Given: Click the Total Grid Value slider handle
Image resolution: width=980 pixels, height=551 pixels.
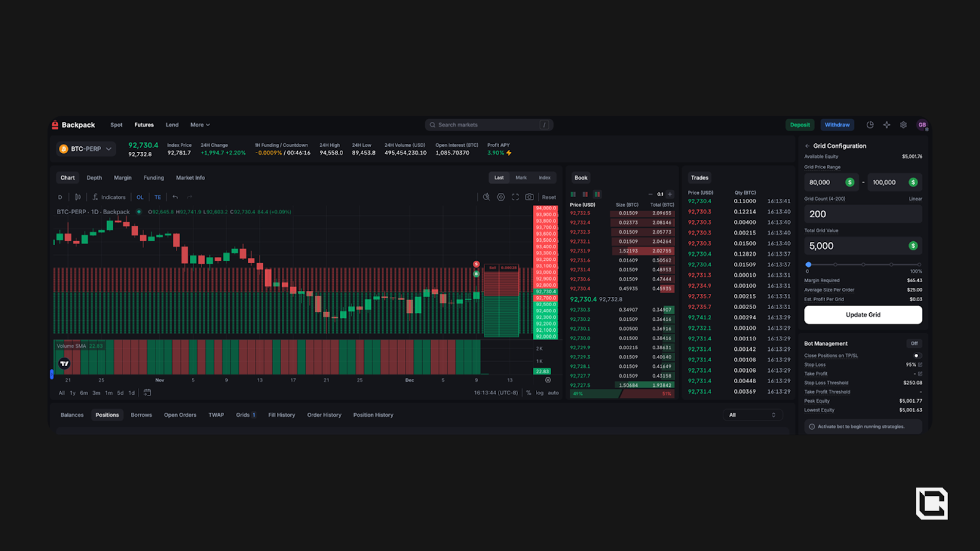Looking at the screenshot, I should point(809,264).
